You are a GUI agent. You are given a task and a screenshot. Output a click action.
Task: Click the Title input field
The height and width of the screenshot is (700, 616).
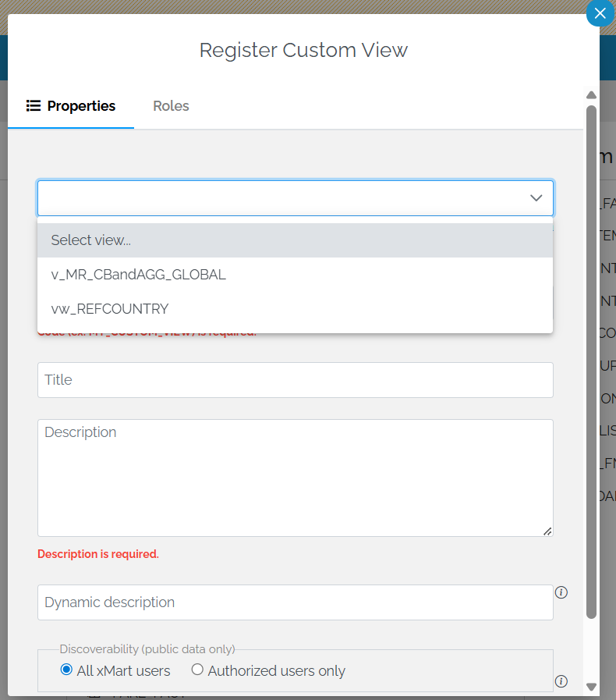tap(295, 380)
